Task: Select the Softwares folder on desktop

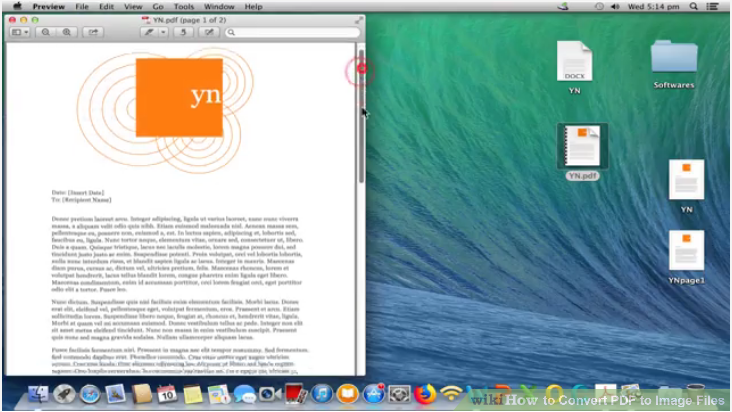Action: click(673, 60)
